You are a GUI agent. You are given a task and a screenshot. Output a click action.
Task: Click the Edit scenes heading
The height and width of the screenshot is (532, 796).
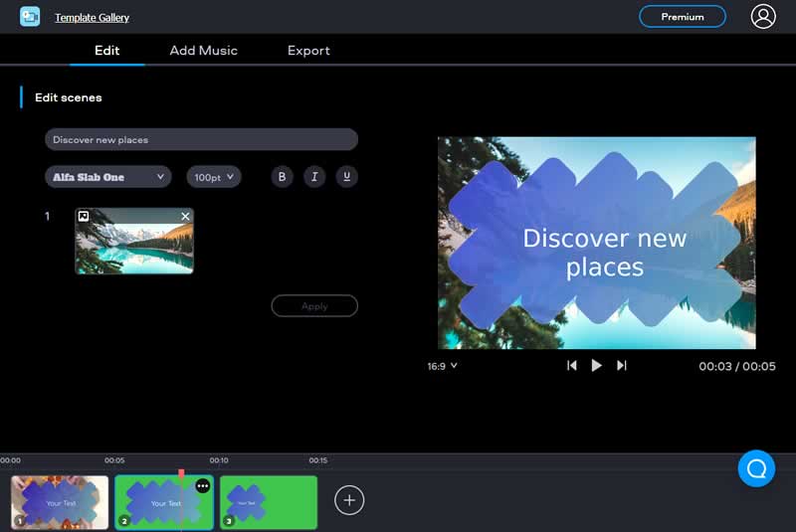[x=69, y=97]
